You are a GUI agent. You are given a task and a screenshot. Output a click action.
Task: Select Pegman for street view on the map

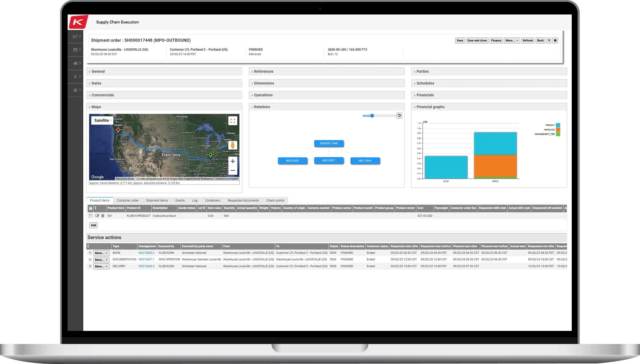click(x=232, y=145)
